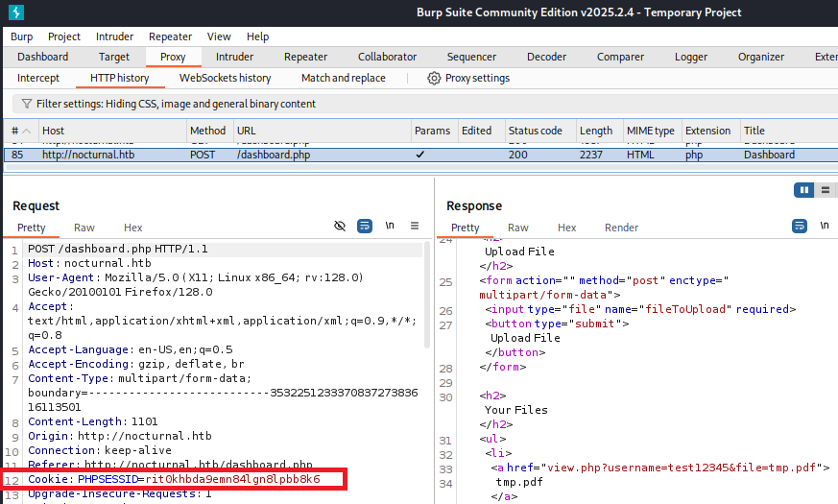This screenshot has width=838, height=504.
Task: Select side-by-side split layout icon
Action: pyautogui.click(x=803, y=190)
